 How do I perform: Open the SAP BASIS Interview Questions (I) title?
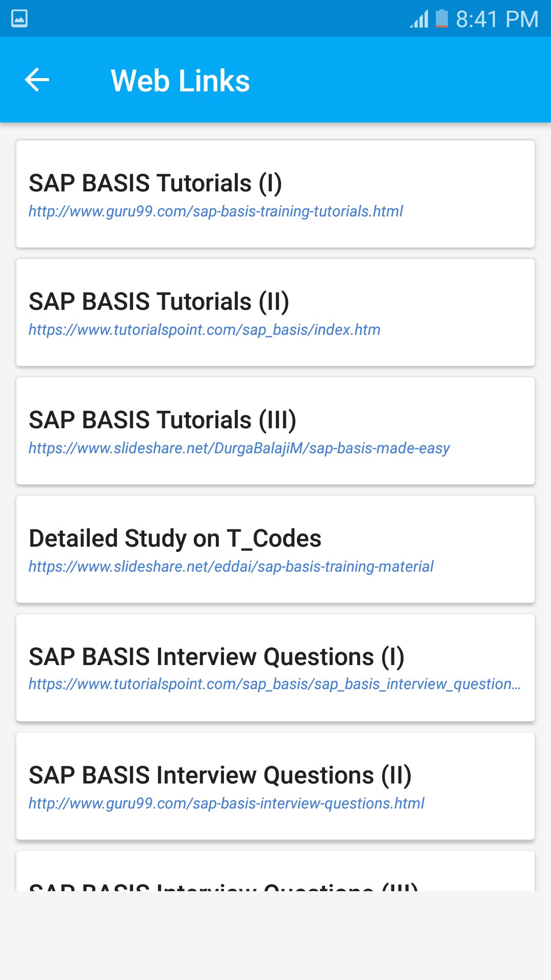tap(216, 656)
